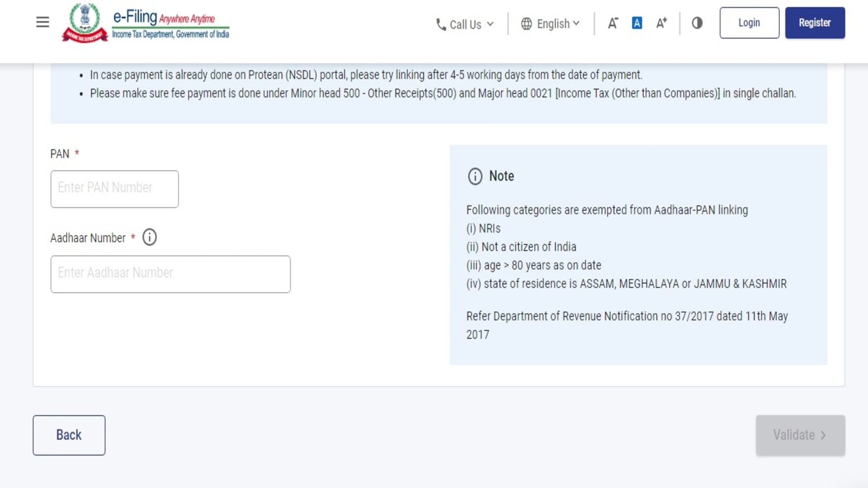Go back using the Back button

click(x=68, y=435)
